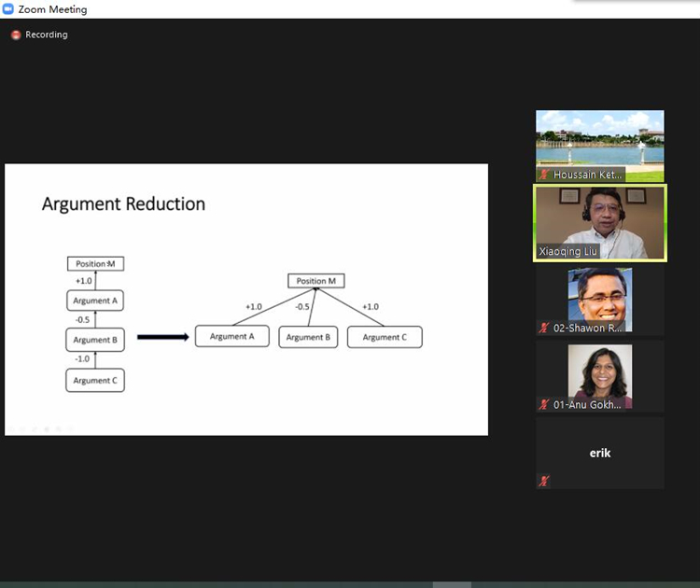
Task: Click the red Recording indicator icon
Action: (16, 35)
